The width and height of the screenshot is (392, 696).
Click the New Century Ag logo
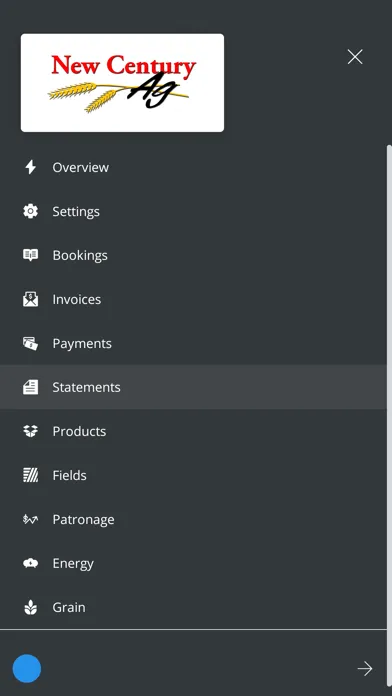pos(122,83)
